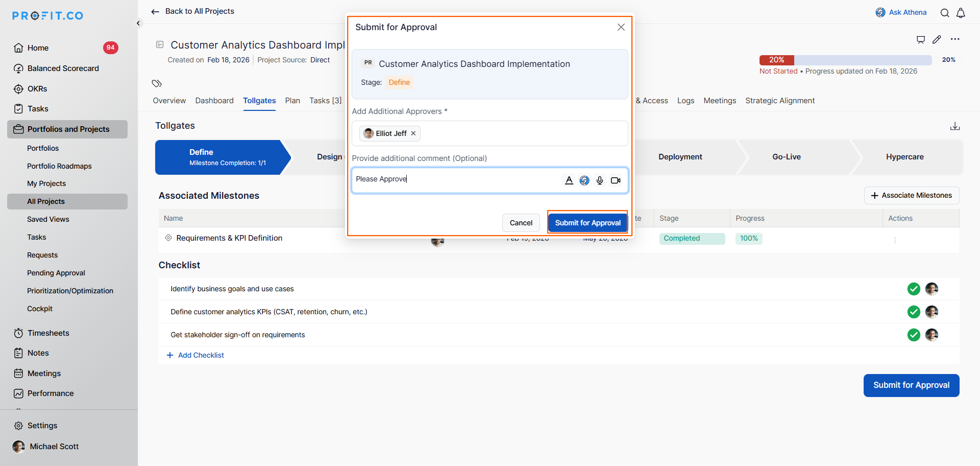The image size is (980, 466).
Task: Switch to the Strategic Alignment tab
Action: pos(779,101)
